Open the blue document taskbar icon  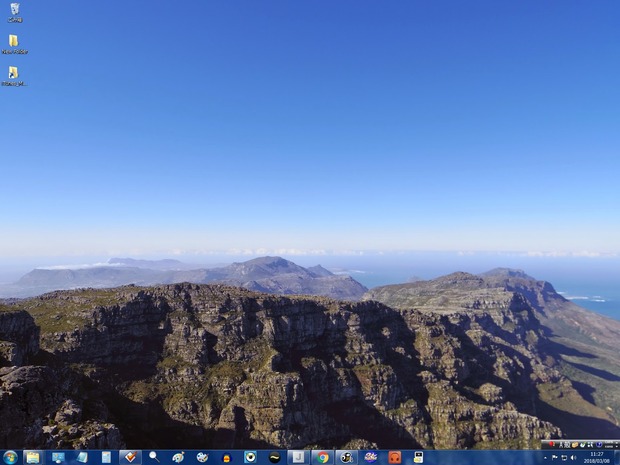click(106, 457)
